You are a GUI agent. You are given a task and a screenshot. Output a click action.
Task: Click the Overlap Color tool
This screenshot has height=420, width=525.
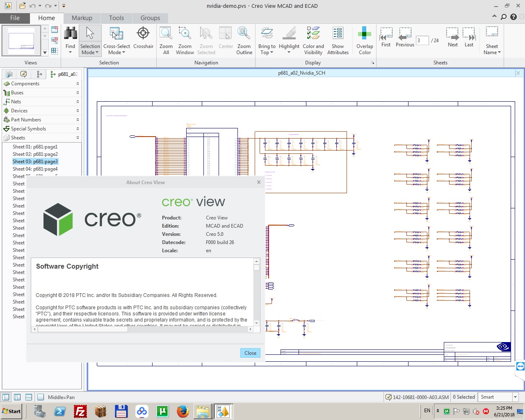[x=365, y=40]
